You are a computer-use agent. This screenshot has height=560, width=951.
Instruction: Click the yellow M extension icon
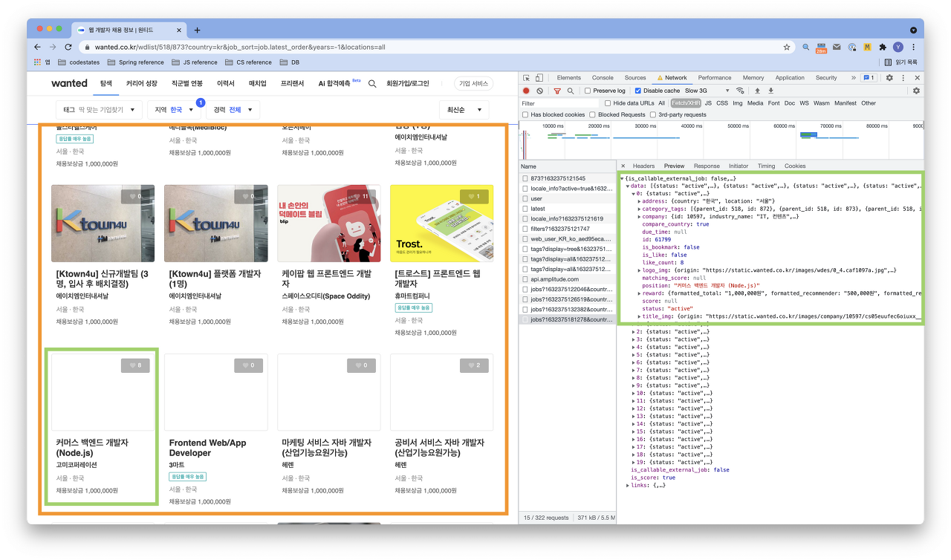(x=867, y=47)
